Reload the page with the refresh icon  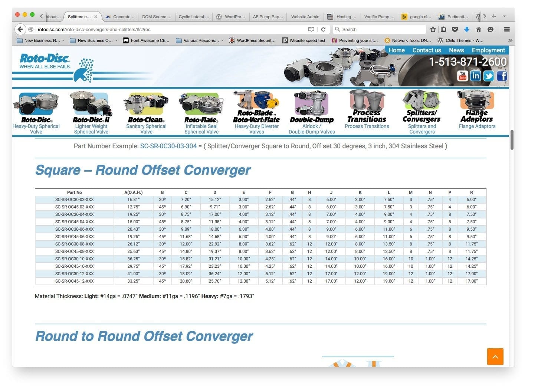coord(323,29)
